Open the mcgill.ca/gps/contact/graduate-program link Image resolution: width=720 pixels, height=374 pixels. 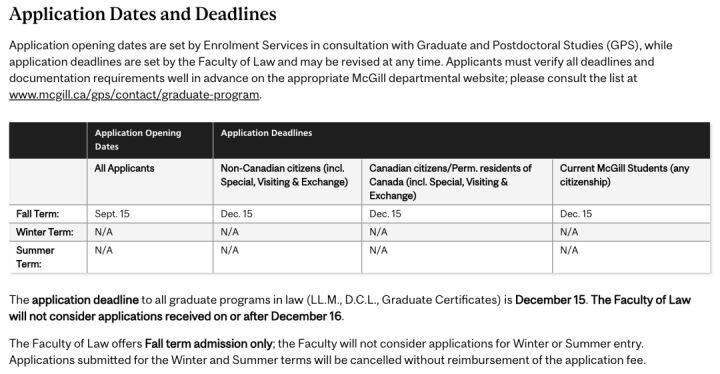134,95
